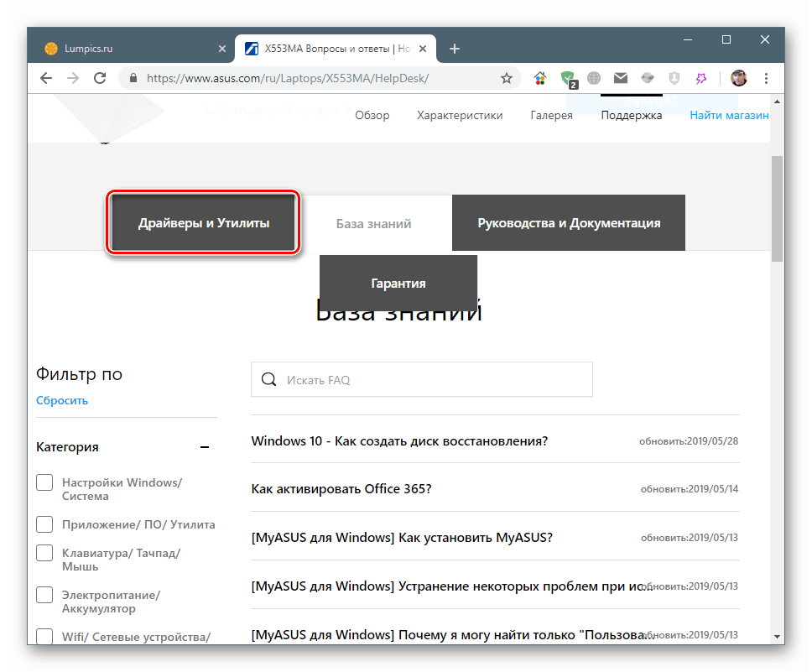Click the vertical scrollbar thumb
Screen dimensions: 812x672
click(x=777, y=208)
